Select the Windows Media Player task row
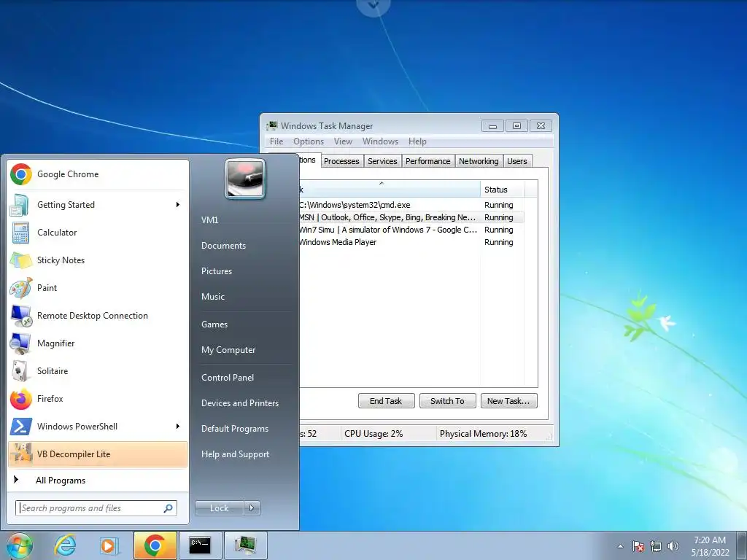 tap(411, 242)
